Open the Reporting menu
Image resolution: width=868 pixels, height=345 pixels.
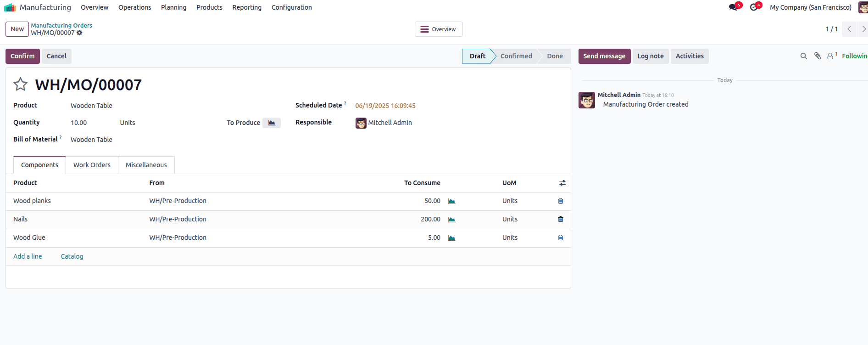coord(247,7)
